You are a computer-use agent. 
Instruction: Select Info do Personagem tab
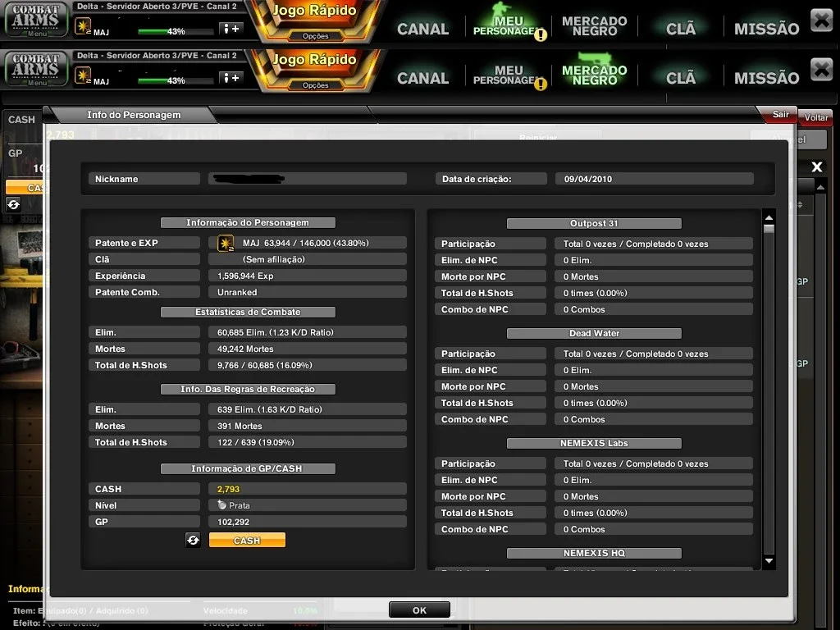[134, 115]
